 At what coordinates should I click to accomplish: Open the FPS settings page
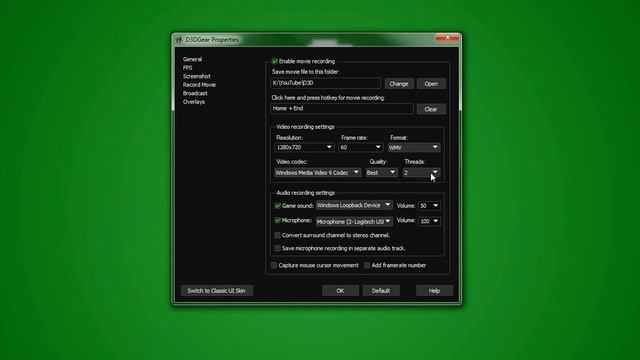coord(187,68)
